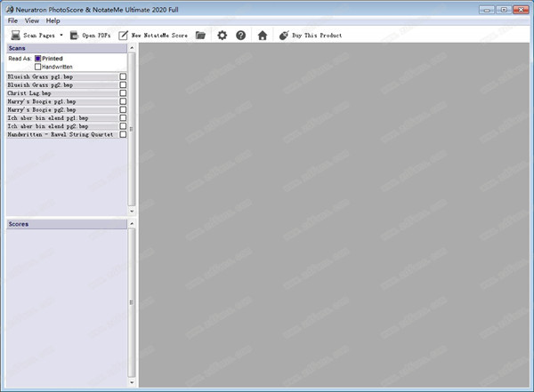Click the Scores panel header
The width and height of the screenshot is (534, 392).
[x=67, y=224]
